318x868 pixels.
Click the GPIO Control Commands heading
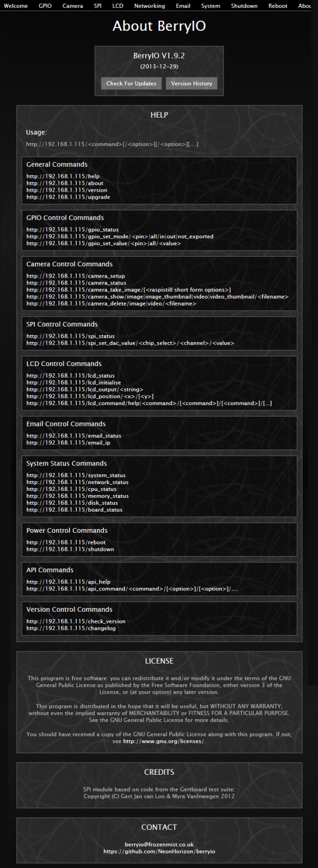pos(65,218)
